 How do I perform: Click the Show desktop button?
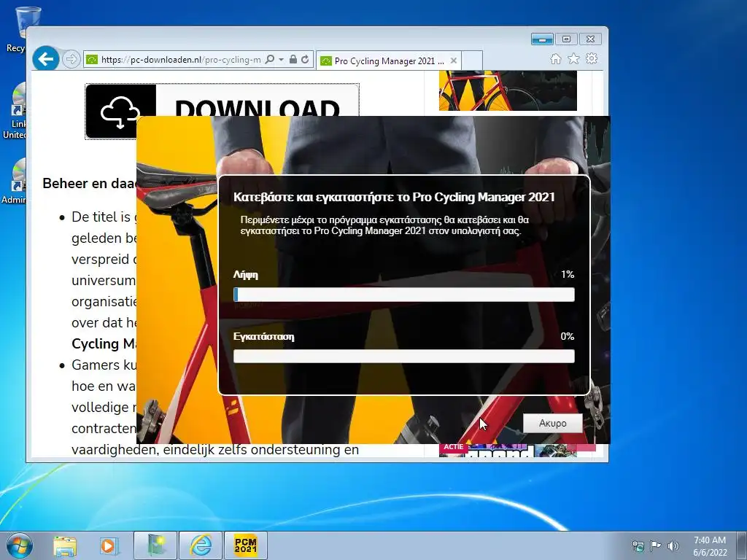742,545
